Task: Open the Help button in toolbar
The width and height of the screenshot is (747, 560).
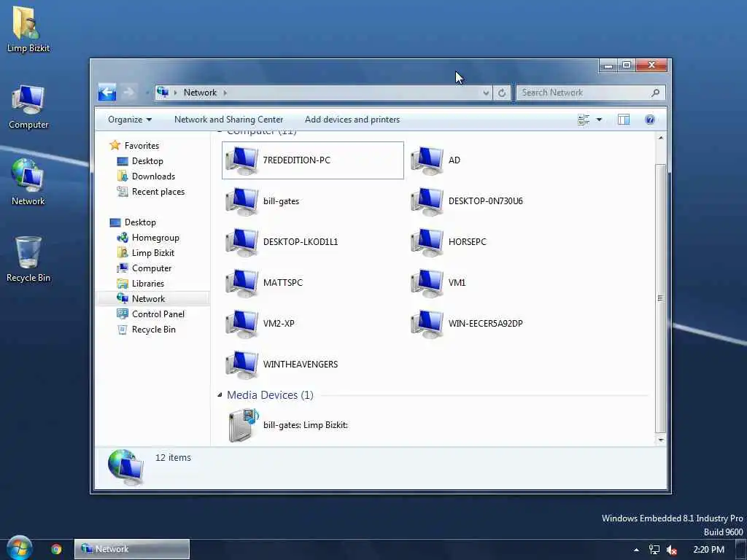Action: [x=650, y=120]
